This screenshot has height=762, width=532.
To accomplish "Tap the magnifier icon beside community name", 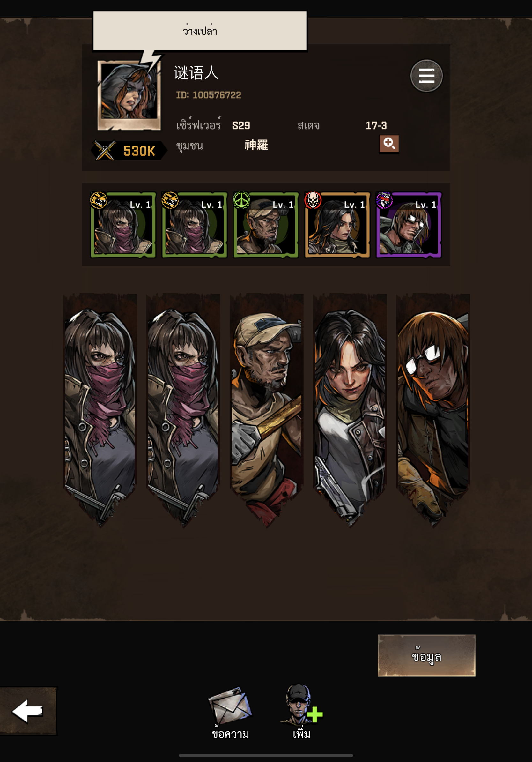I will click(x=389, y=144).
